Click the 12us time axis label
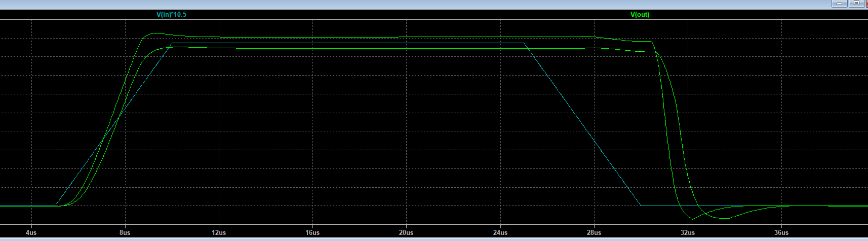Screen dimensions: 868x241 pyautogui.click(x=219, y=233)
